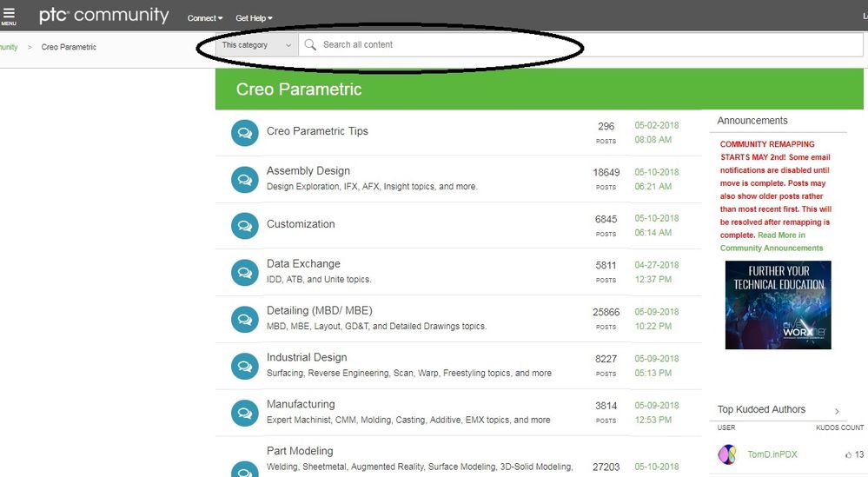Click the 05-09-2018 10:22 PM date
This screenshot has height=477, width=868.
657,319
